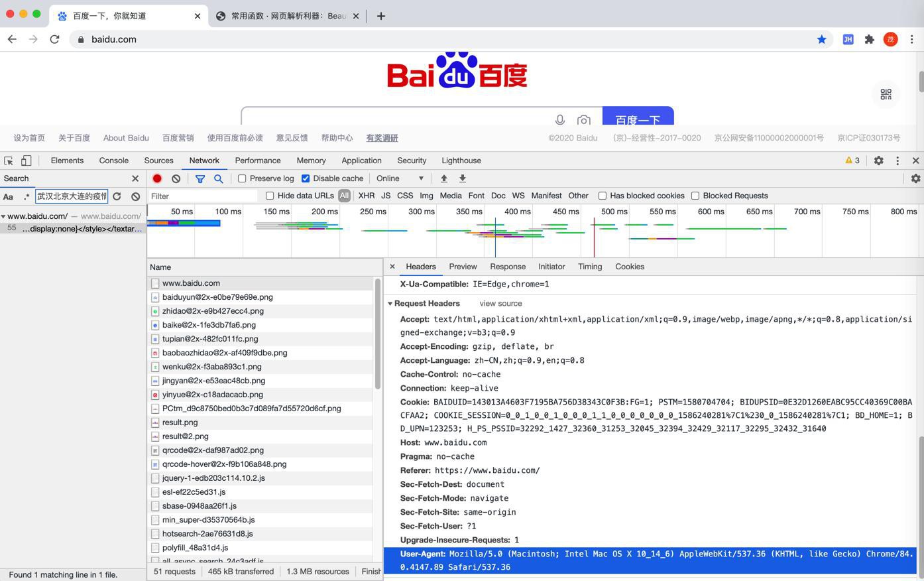The width and height of the screenshot is (924, 581).
Task: Toggle regular expression search button
Action: point(27,196)
